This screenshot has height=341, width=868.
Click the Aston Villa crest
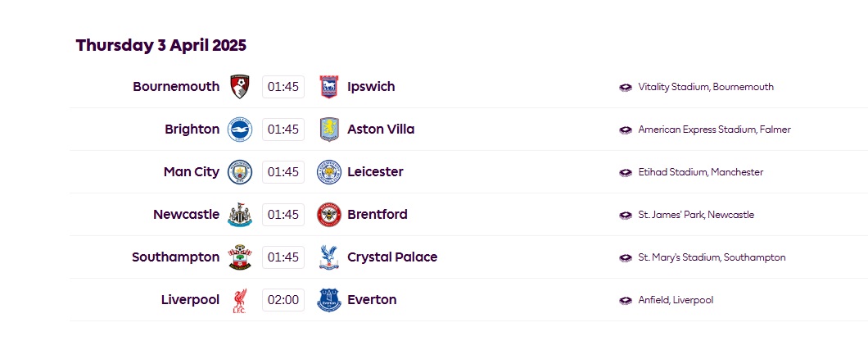[328, 130]
